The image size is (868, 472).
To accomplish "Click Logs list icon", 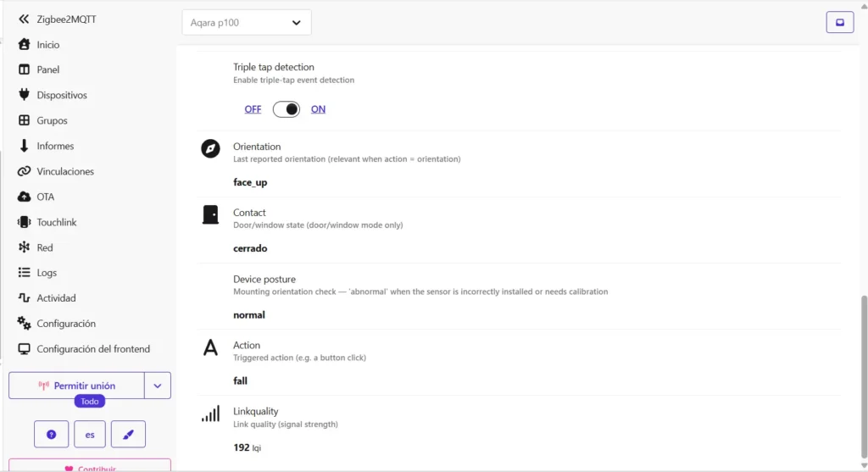I will 24,272.
